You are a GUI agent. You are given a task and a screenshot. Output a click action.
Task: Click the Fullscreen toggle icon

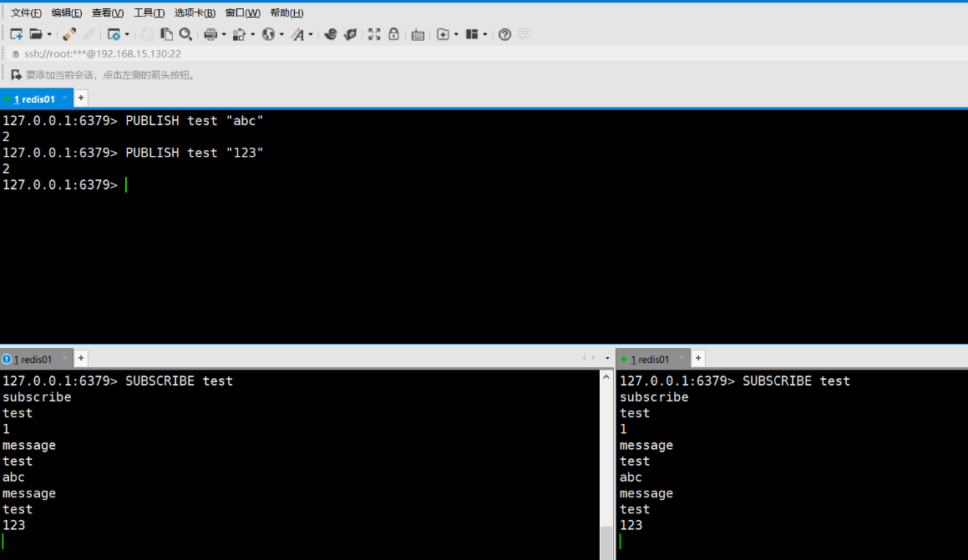click(x=374, y=34)
